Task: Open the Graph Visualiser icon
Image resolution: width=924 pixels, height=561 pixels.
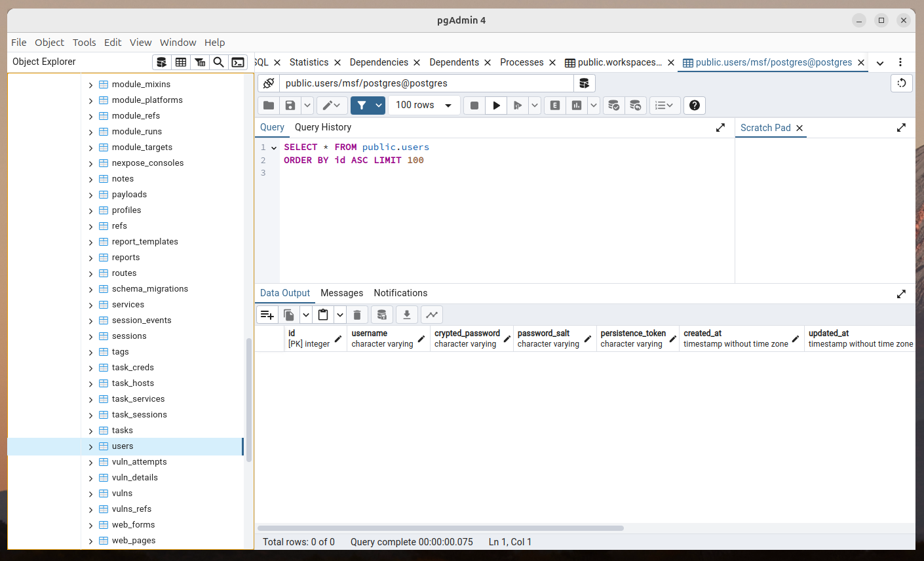Action: click(x=432, y=315)
